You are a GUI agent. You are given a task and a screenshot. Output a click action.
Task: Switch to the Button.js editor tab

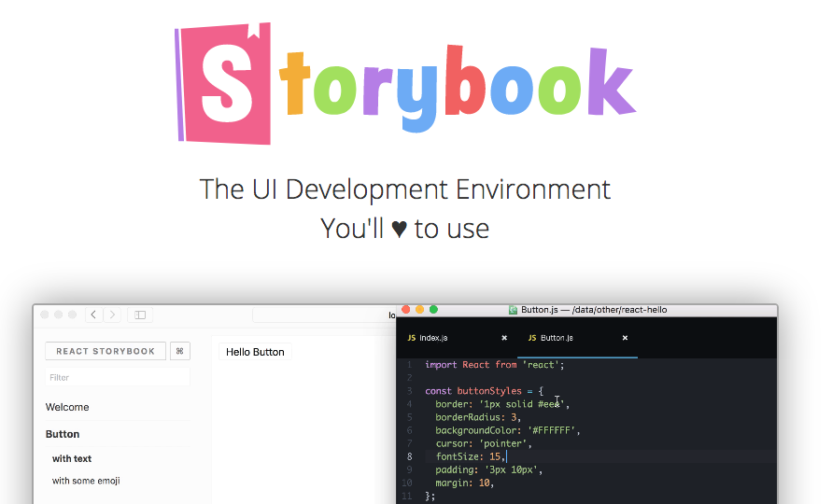557,338
